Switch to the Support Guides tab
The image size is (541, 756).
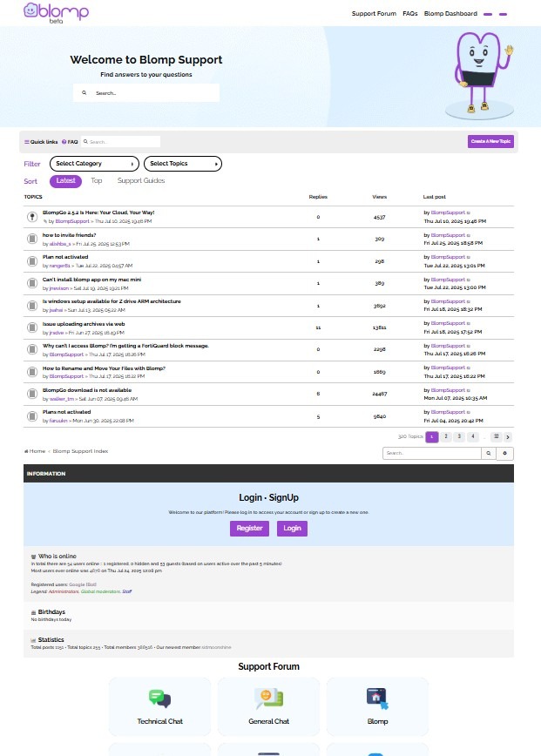coord(141,180)
